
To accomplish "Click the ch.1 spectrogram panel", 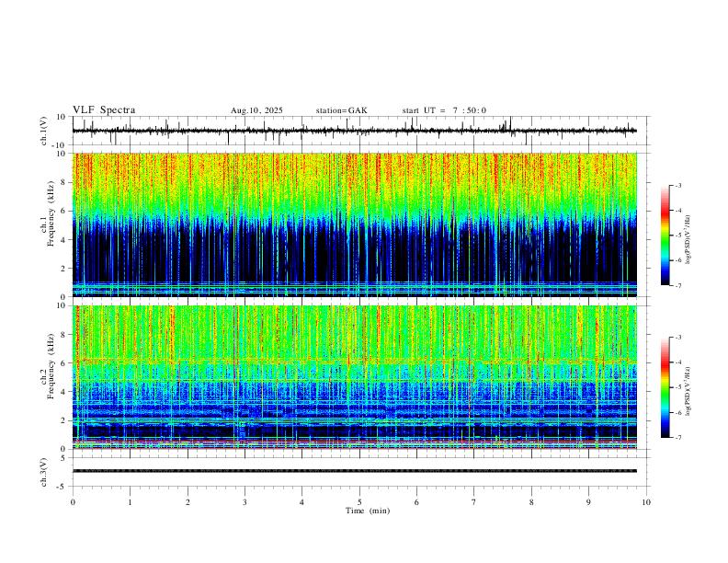I will tap(355, 224).
